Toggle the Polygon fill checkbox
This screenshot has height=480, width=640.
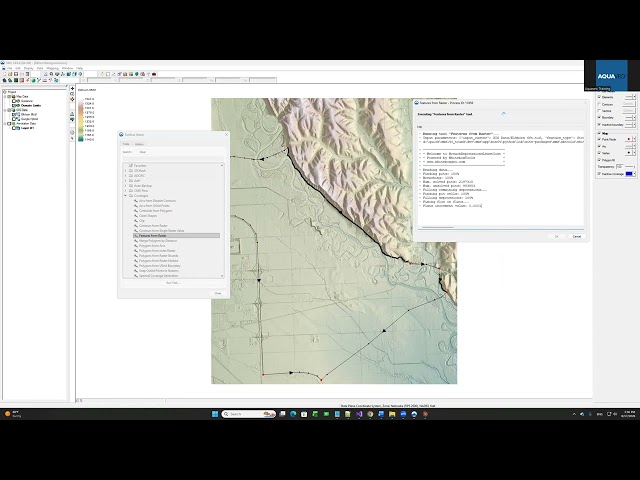click(599, 160)
